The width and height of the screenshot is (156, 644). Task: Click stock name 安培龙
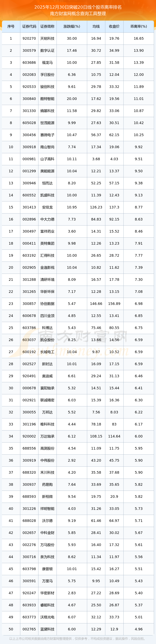pyautogui.click(x=47, y=207)
